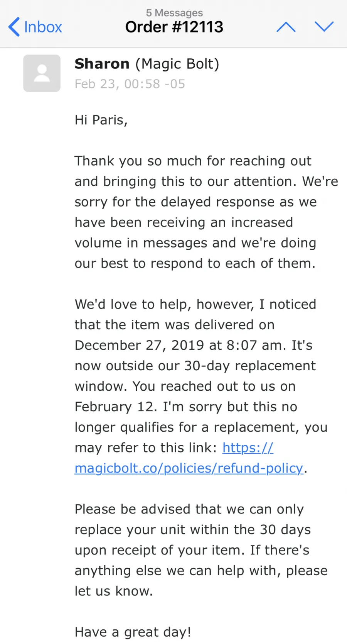The width and height of the screenshot is (347, 644).
Task: Tap the Order #12113 thread title
Action: pyautogui.click(x=174, y=27)
